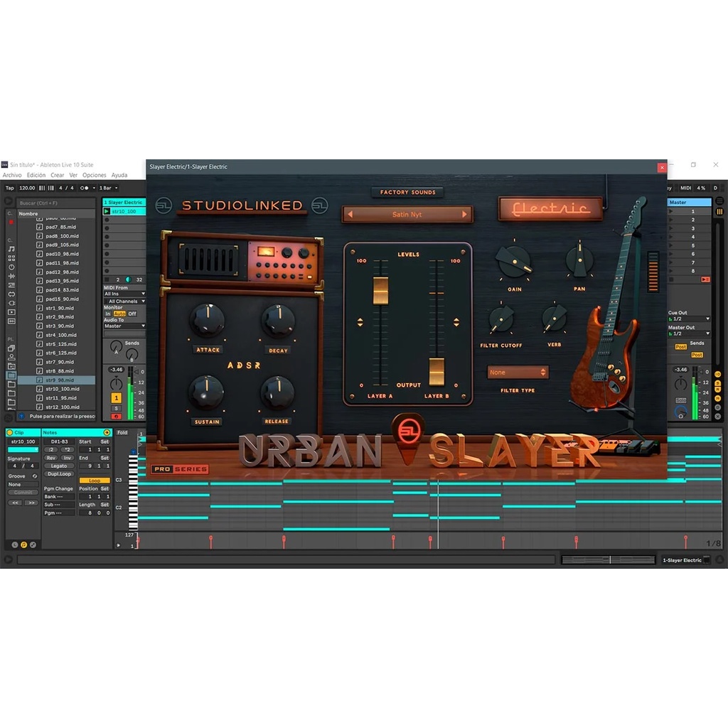Set Monitor to Auto
The image size is (728, 728).
click(x=119, y=314)
